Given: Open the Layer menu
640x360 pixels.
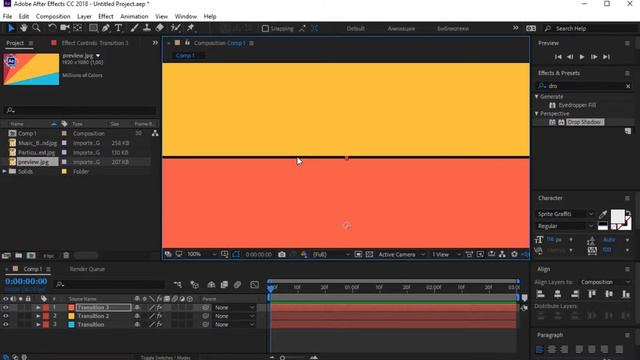Looking at the screenshot, I should pos(84,16).
